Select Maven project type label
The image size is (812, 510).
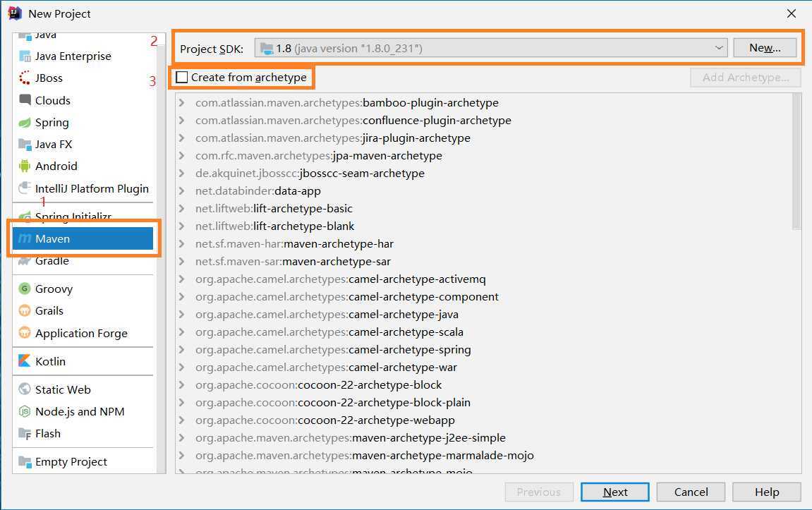pos(52,238)
